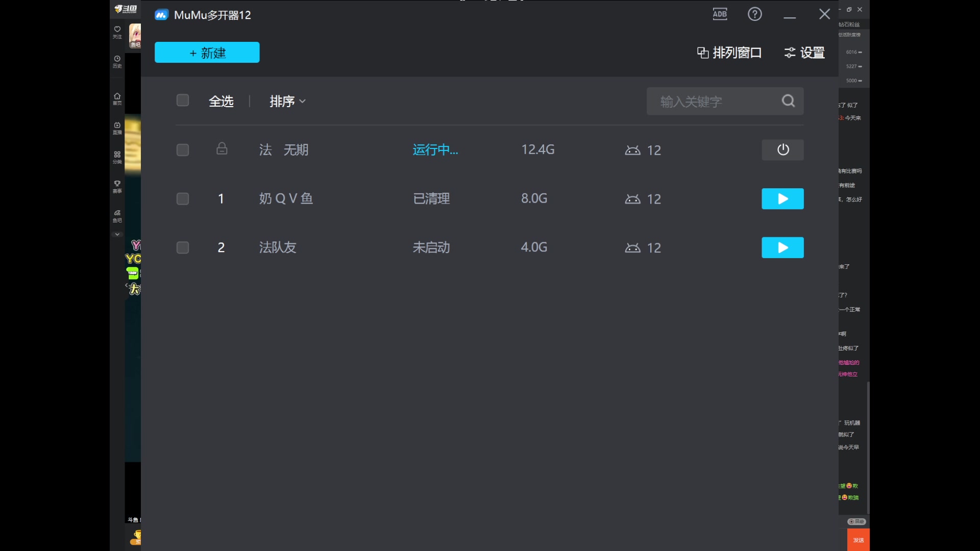Open 排列窗口 window arrangement
Image resolution: width=980 pixels, height=551 pixels.
coord(729,53)
